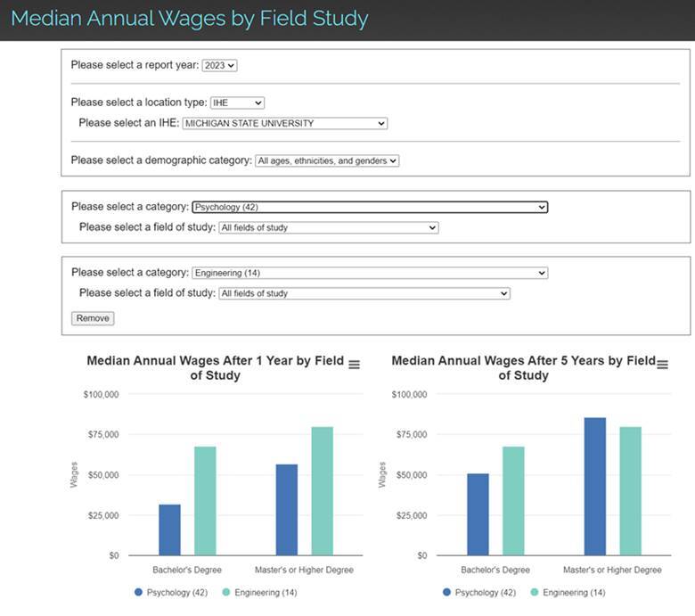Image resolution: width=695 pixels, height=616 pixels.
Task: Hide Psychology (42) series in 5-year chart
Action: (478, 592)
